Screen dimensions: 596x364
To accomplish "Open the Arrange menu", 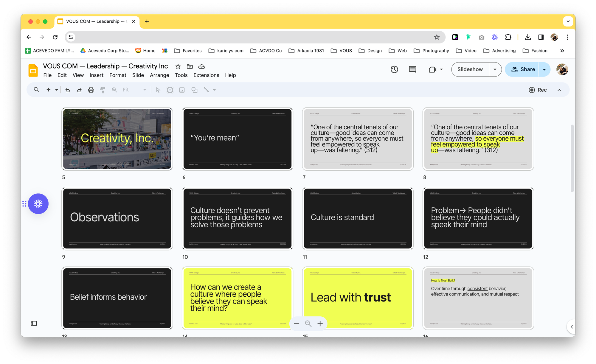I will pos(159,75).
